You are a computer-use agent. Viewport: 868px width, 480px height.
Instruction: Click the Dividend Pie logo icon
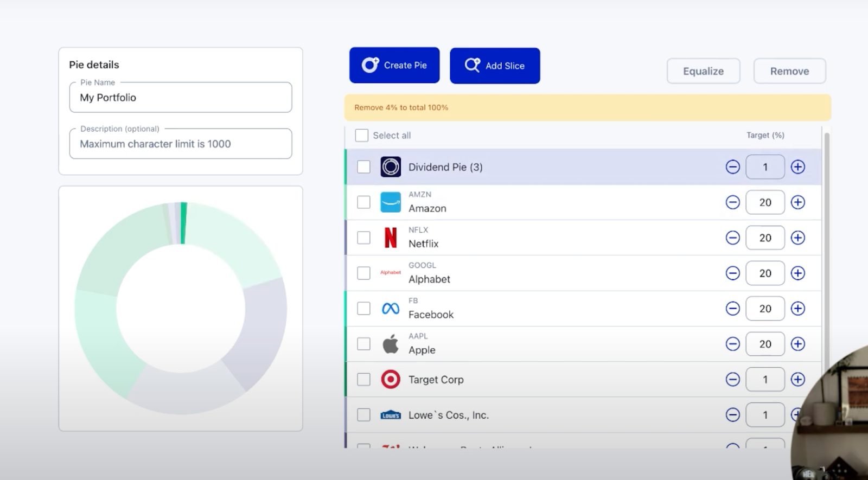tap(391, 167)
